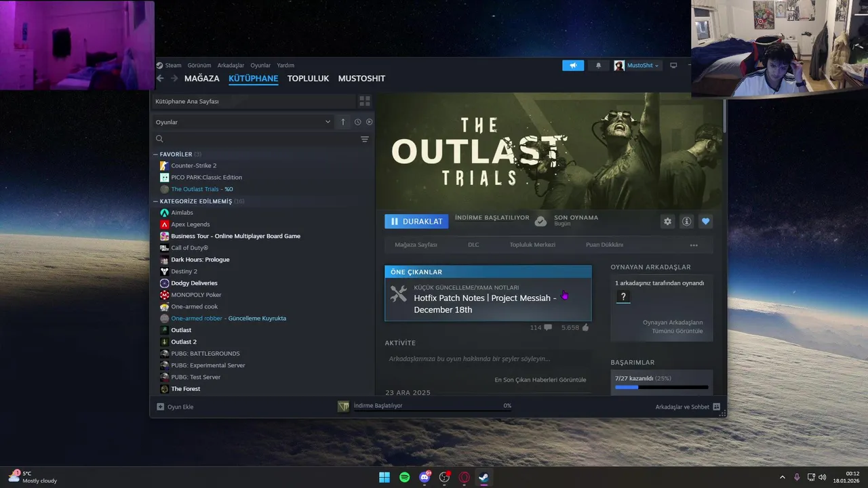Click the MONOPOLY Poker game icon
Viewport: 868px width, 488px height.
pos(164,295)
